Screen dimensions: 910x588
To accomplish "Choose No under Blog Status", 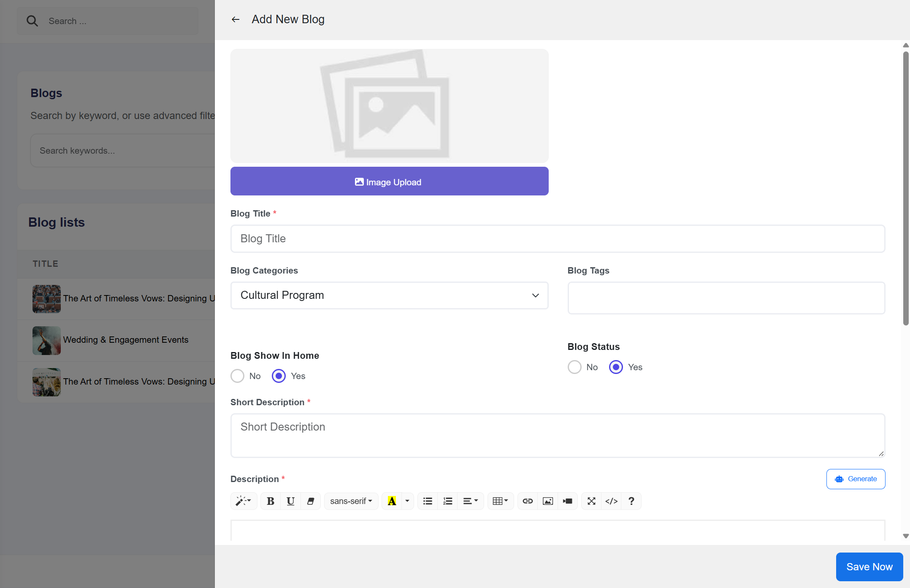I will click(x=574, y=367).
